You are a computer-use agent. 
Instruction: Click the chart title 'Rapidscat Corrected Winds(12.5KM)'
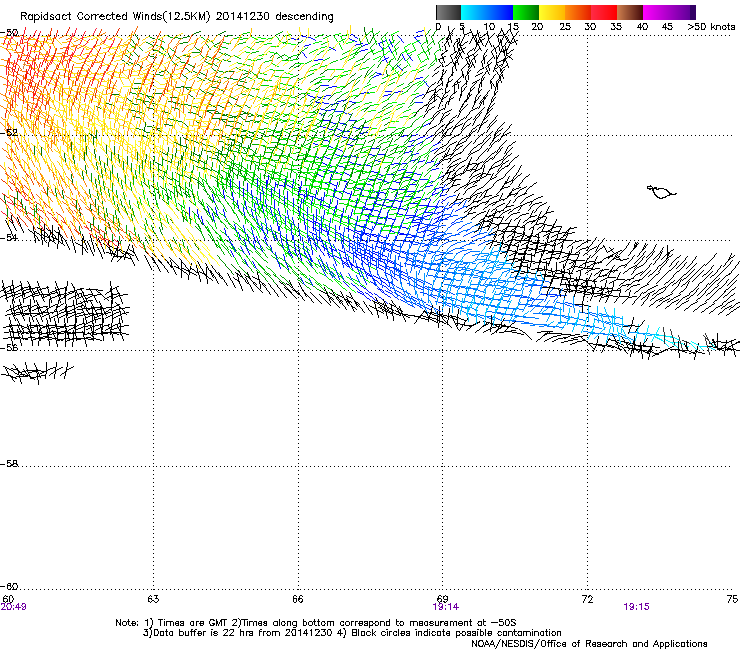[115, 17]
